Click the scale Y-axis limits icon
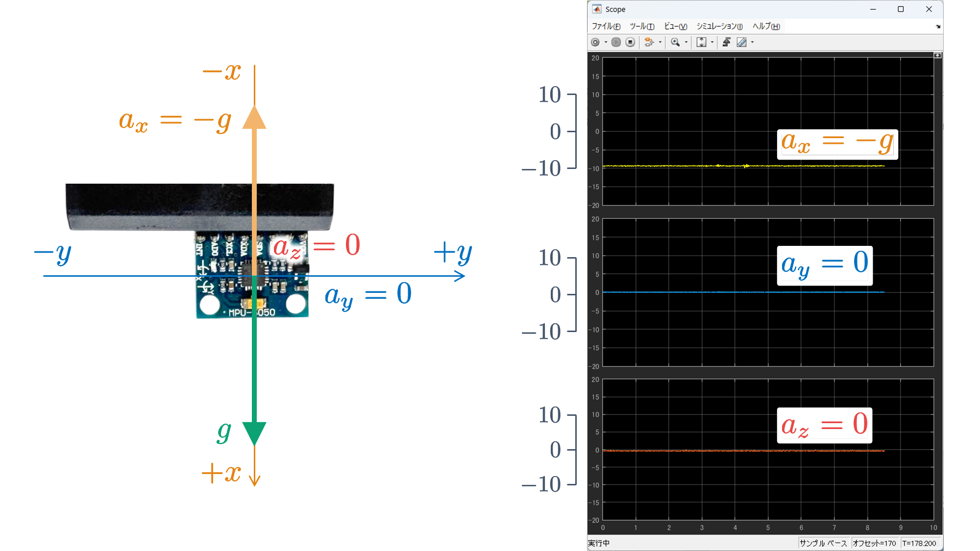 [x=701, y=43]
